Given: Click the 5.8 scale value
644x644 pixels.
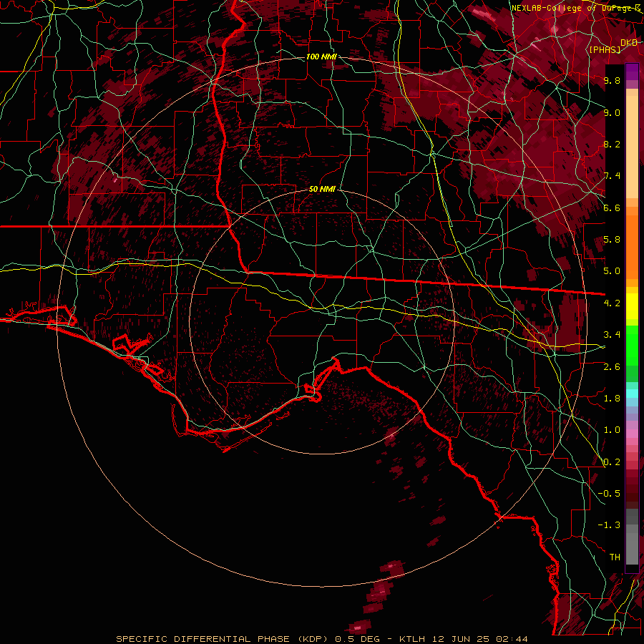Looking at the screenshot, I should coord(612,240).
